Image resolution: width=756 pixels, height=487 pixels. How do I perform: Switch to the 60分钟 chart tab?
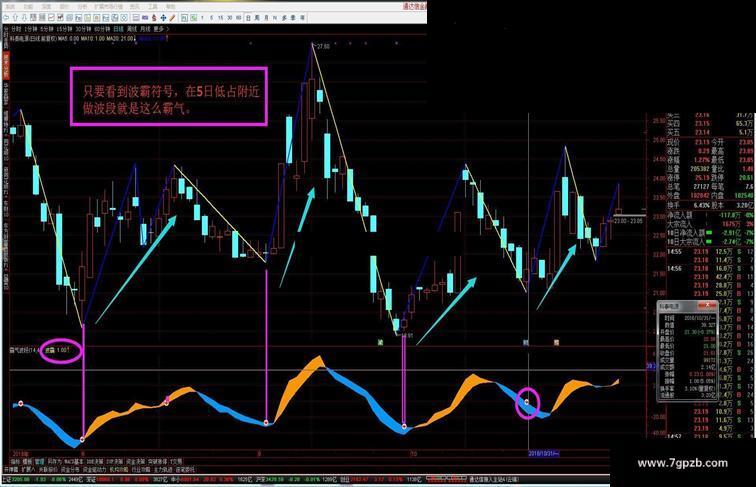coord(102,29)
